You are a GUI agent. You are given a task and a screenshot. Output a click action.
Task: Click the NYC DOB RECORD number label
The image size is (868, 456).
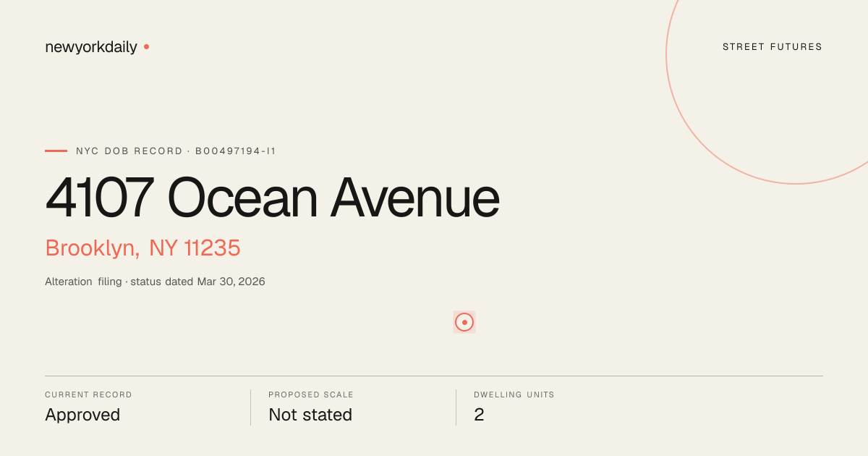click(176, 151)
